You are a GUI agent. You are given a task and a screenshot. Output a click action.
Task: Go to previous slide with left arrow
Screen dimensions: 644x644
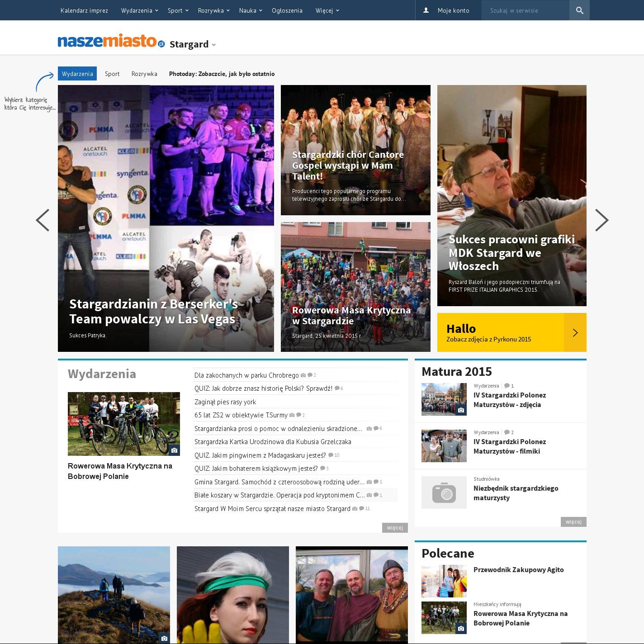pyautogui.click(x=43, y=220)
